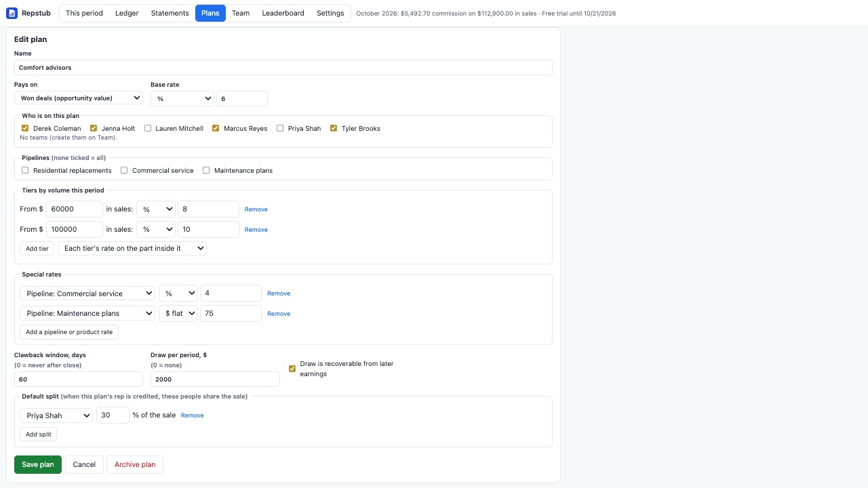Image resolution: width=868 pixels, height=488 pixels.
Task: Remove the Commercial service special rate
Action: (x=279, y=293)
